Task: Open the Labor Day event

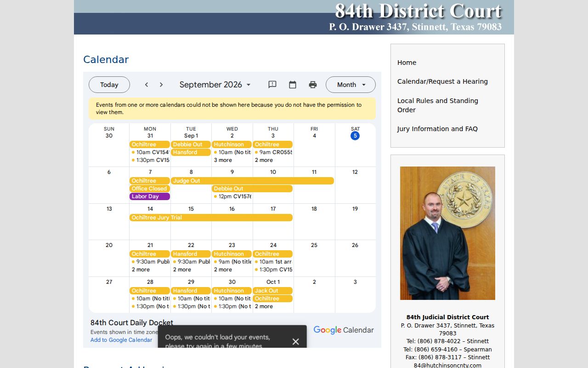Action: tap(150, 196)
